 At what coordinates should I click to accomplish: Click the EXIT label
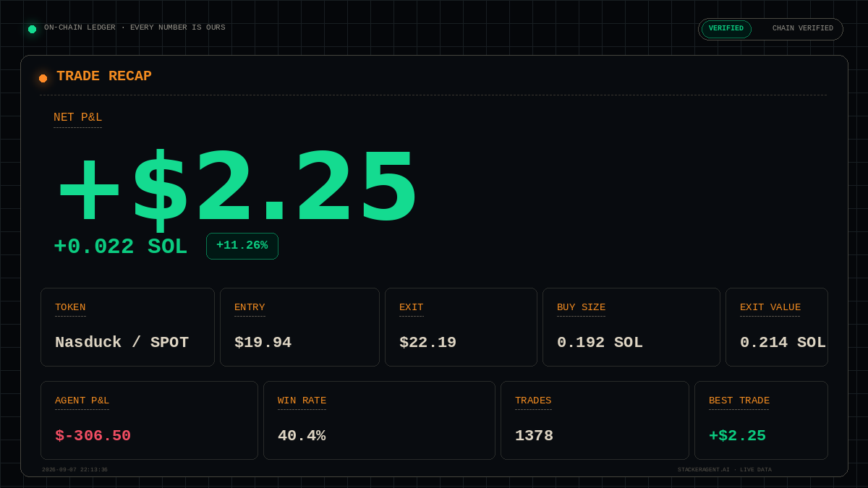[412, 307]
